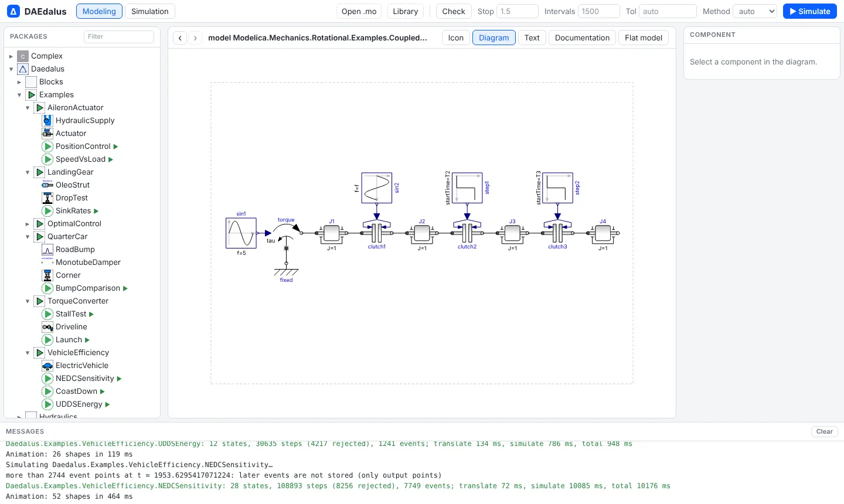The image size is (844, 504).
Task: Select the clutch1 component in the diagram
Action: [377, 233]
